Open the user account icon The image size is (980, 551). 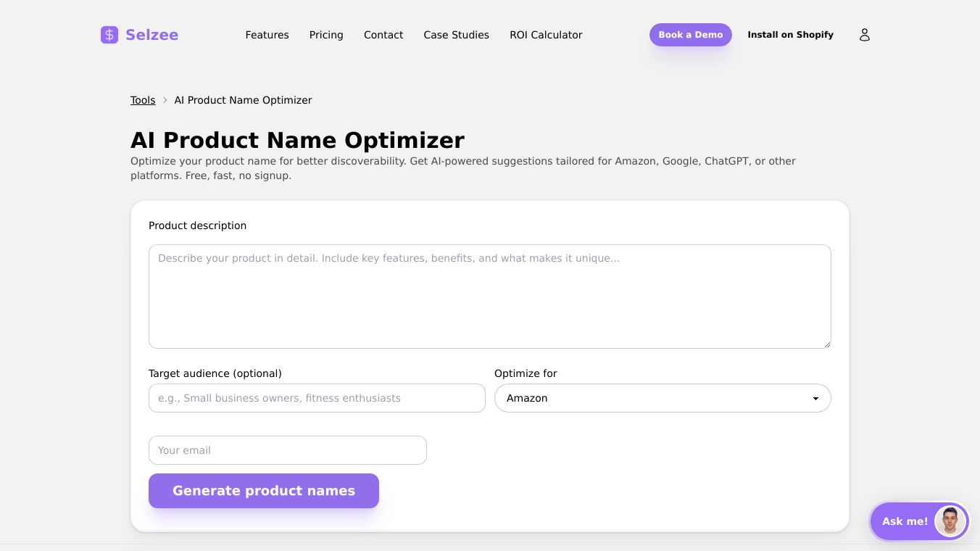864,35
